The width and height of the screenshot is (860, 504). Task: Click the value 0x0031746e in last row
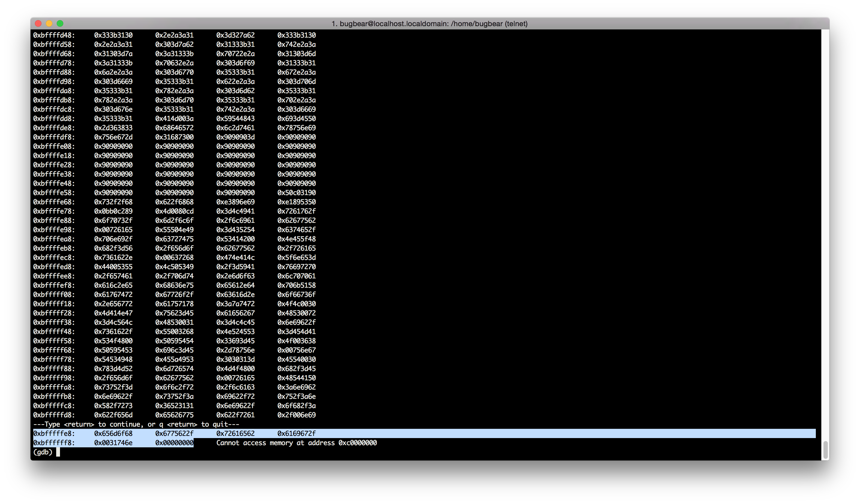pyautogui.click(x=113, y=443)
